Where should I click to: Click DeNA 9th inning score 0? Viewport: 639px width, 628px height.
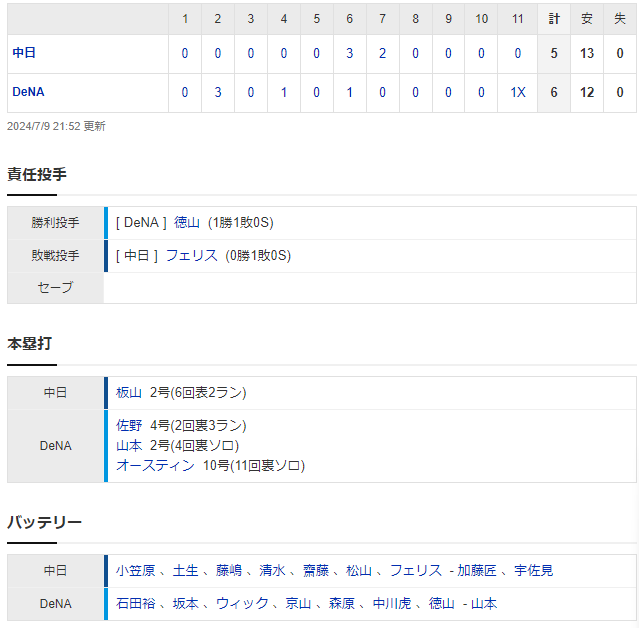pos(448,93)
